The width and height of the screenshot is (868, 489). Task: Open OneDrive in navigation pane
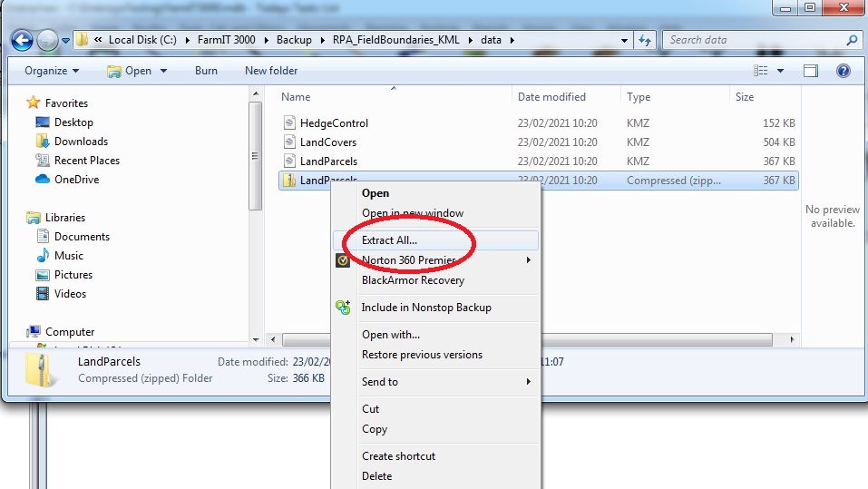(x=76, y=180)
